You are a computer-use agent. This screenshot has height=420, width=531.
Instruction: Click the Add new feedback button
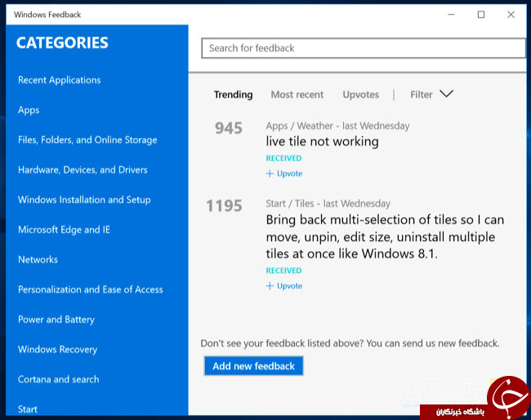tap(253, 366)
